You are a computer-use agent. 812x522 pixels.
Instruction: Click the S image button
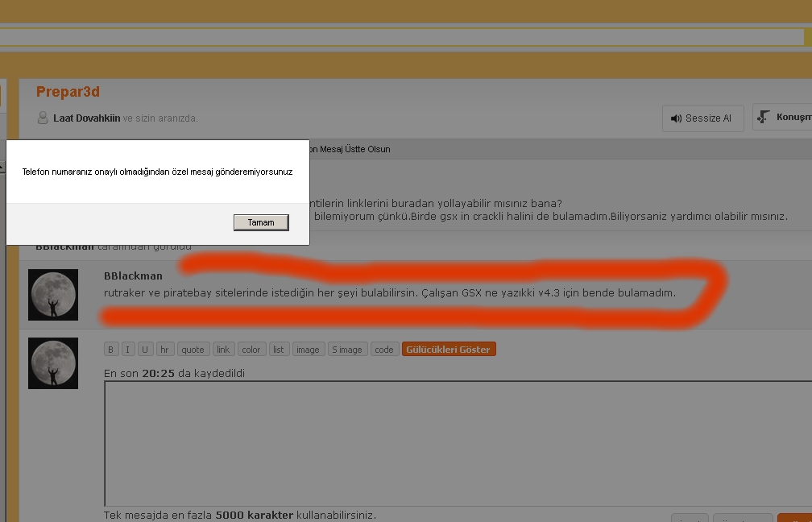(347, 350)
